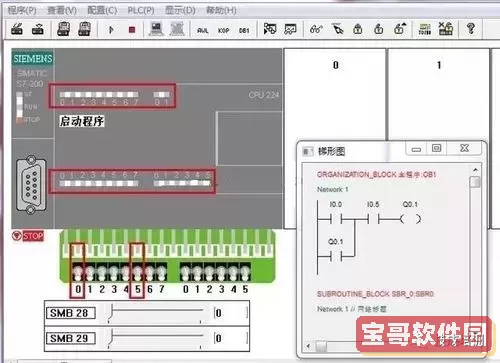Click the state table icon next to the glasses icon

pyautogui.click(x=290, y=29)
